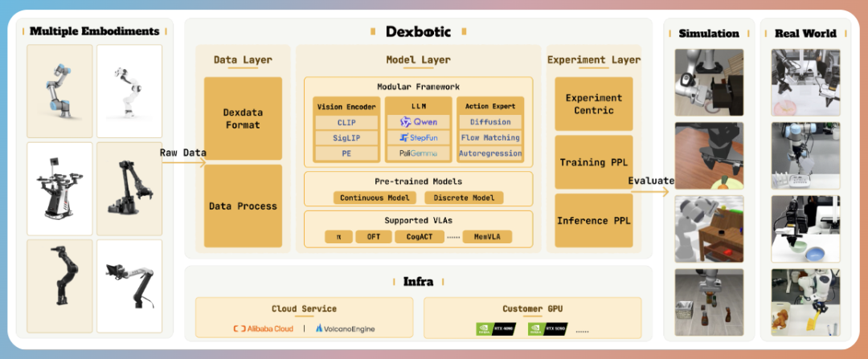Open the Data Process block
The height and width of the screenshot is (359, 868).
(243, 206)
